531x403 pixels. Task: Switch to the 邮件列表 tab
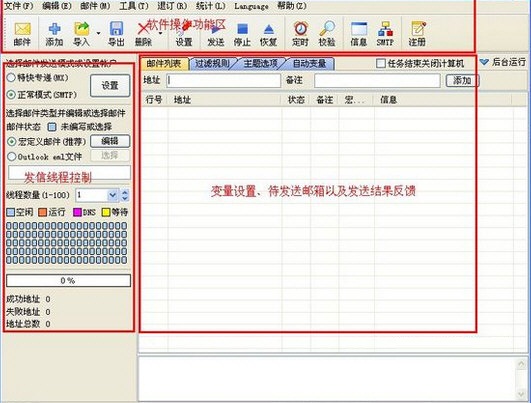[164, 64]
